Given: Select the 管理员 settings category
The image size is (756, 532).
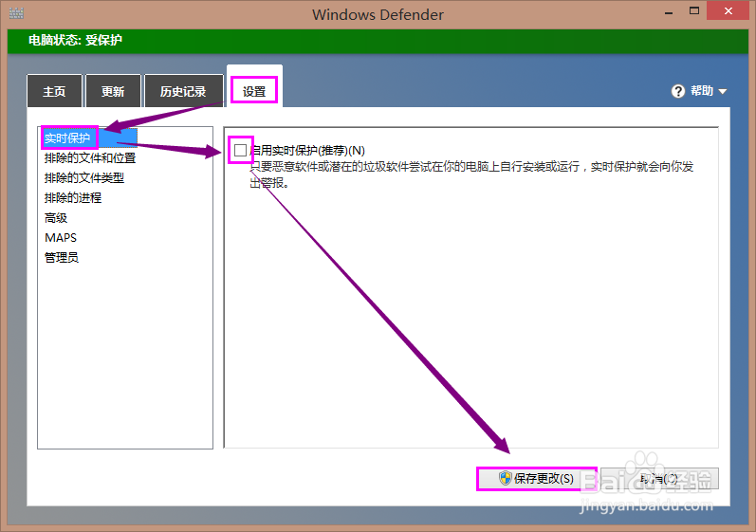Looking at the screenshot, I should click(x=62, y=257).
